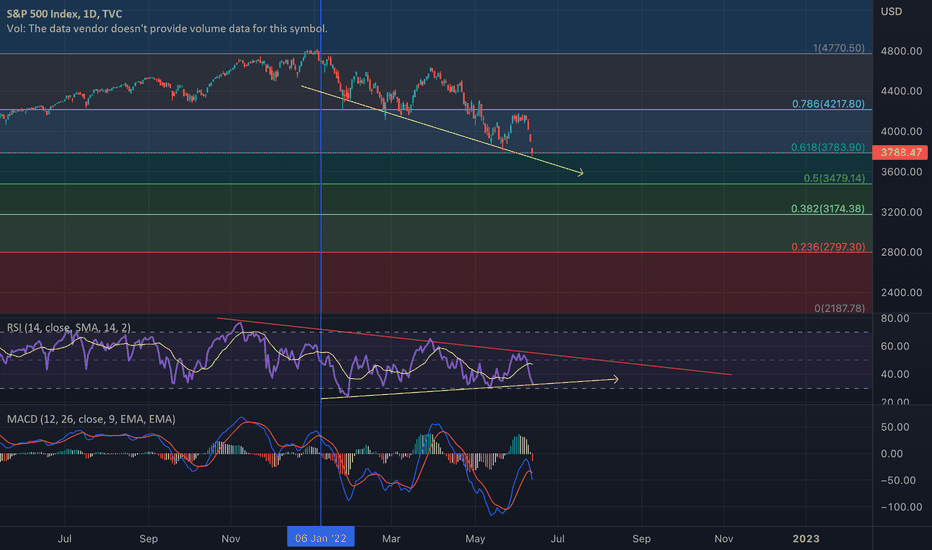The width and height of the screenshot is (932, 550).
Task: Click the yellow trendline arrowhead on price chart
Action: click(580, 174)
